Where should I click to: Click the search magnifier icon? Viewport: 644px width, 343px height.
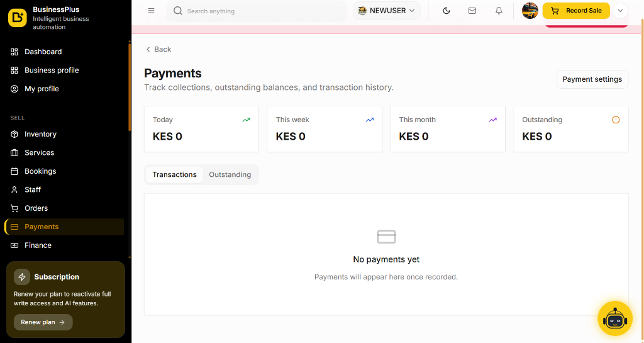[178, 11]
